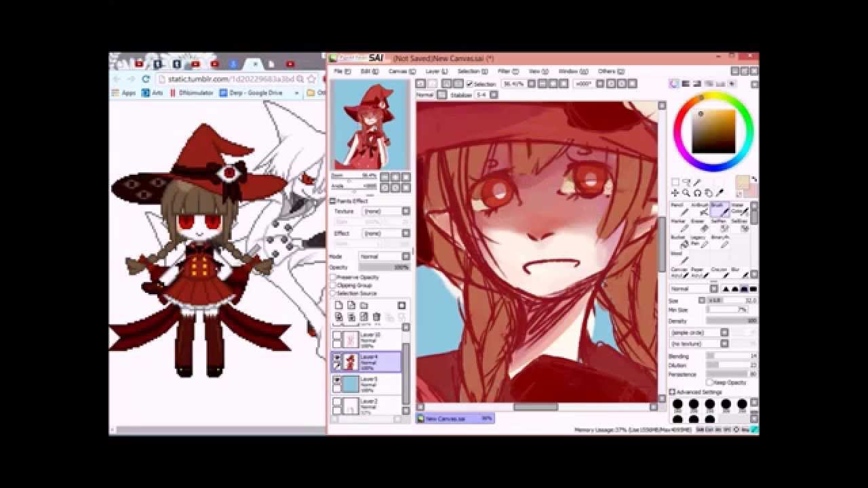Enable Preserve Opacity checkbox

[x=333, y=277]
